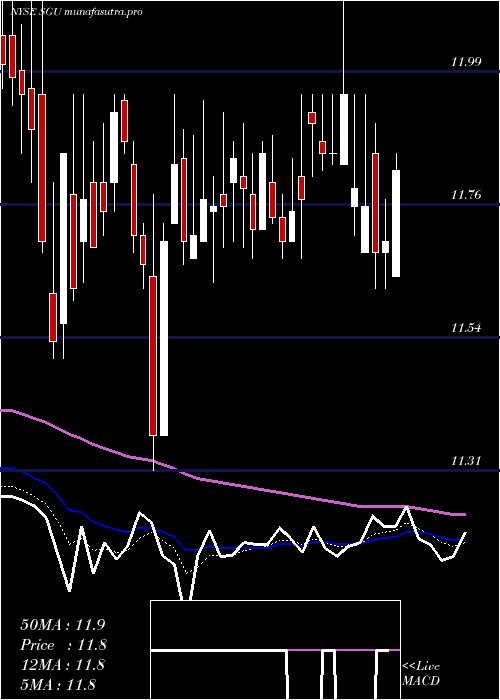Click the NYSE SGU munafasutra.pro title text
This screenshot has width=500, height=700.
[77, 12]
